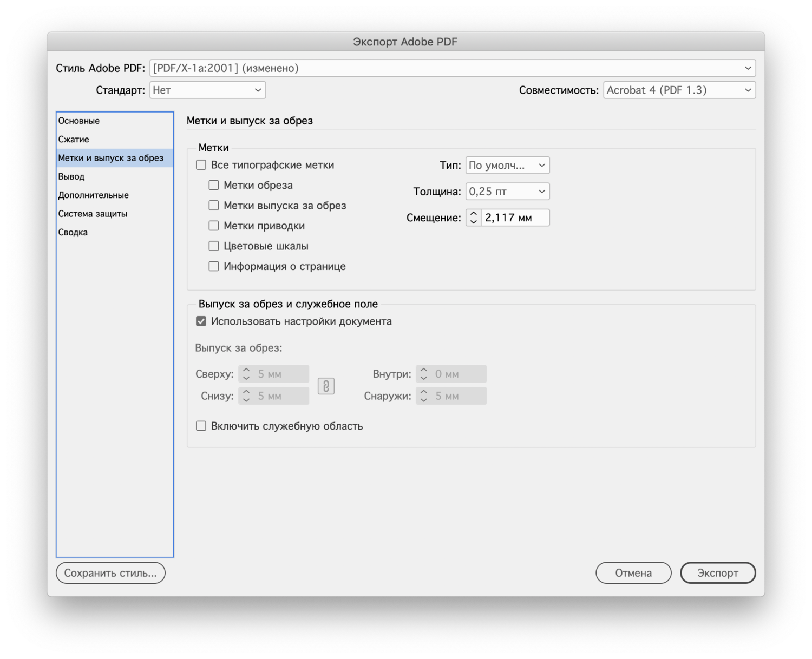Click the Смещение offset stepper arrows
The width and height of the screenshot is (812, 659).
coord(474,218)
